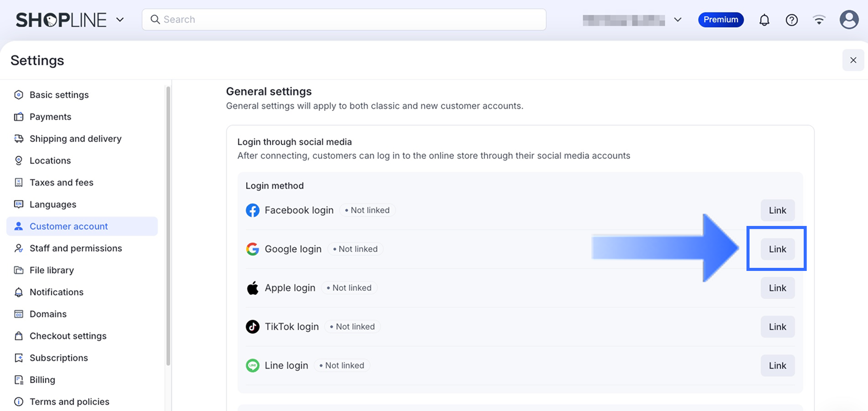868x411 pixels.
Task: Click the Locations pin icon in sidebar
Action: pyautogui.click(x=19, y=161)
